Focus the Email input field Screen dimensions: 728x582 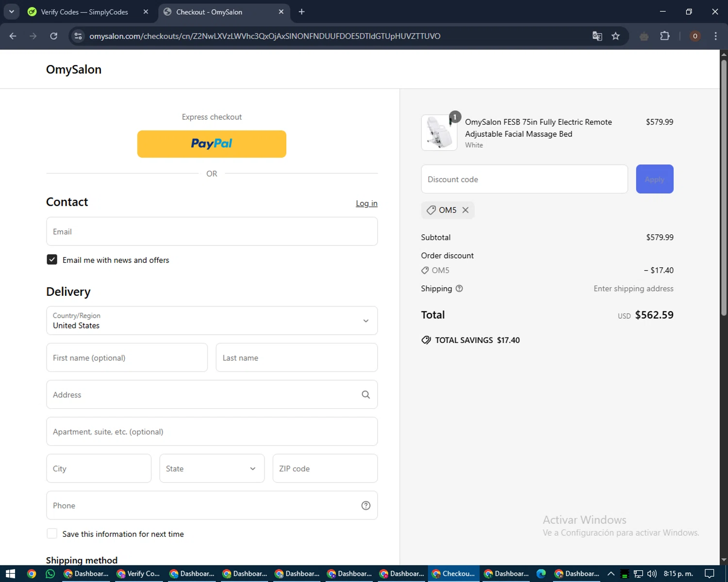pyautogui.click(x=212, y=231)
